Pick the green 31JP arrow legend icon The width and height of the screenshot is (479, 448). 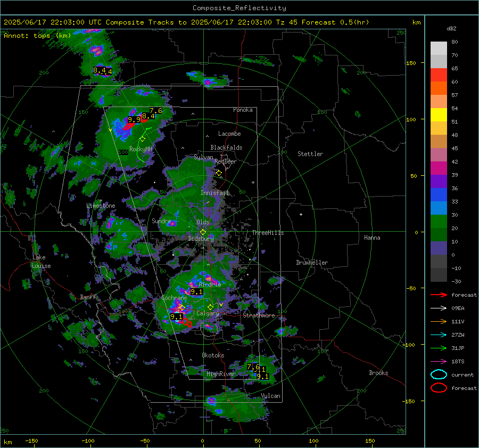439,348
